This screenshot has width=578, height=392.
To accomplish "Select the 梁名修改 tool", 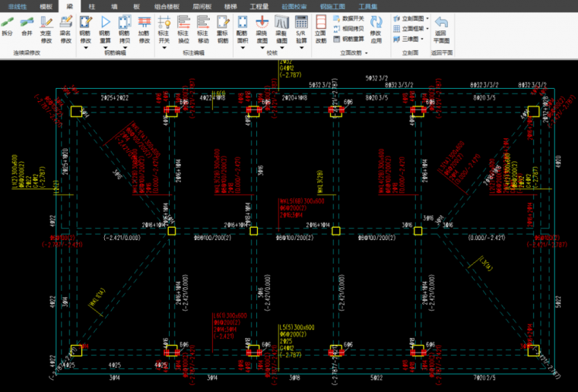I will point(65,27).
